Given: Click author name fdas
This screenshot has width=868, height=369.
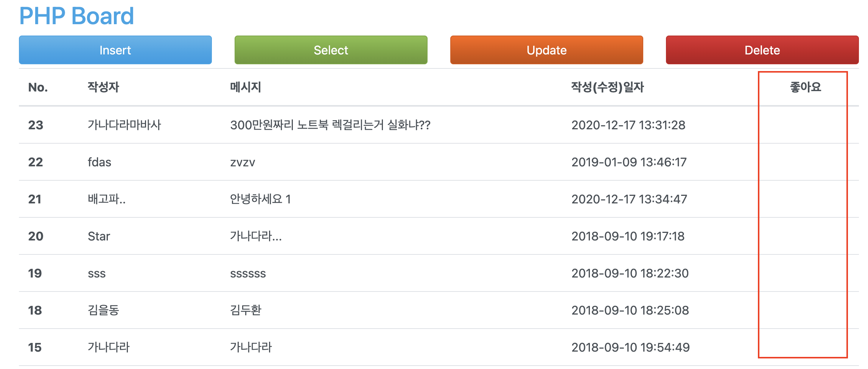Looking at the screenshot, I should click(99, 162).
